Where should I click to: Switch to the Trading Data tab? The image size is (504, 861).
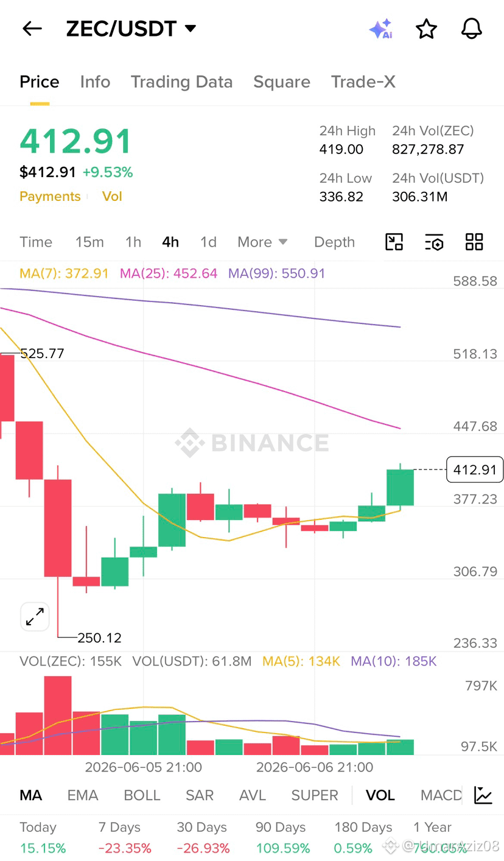(181, 82)
